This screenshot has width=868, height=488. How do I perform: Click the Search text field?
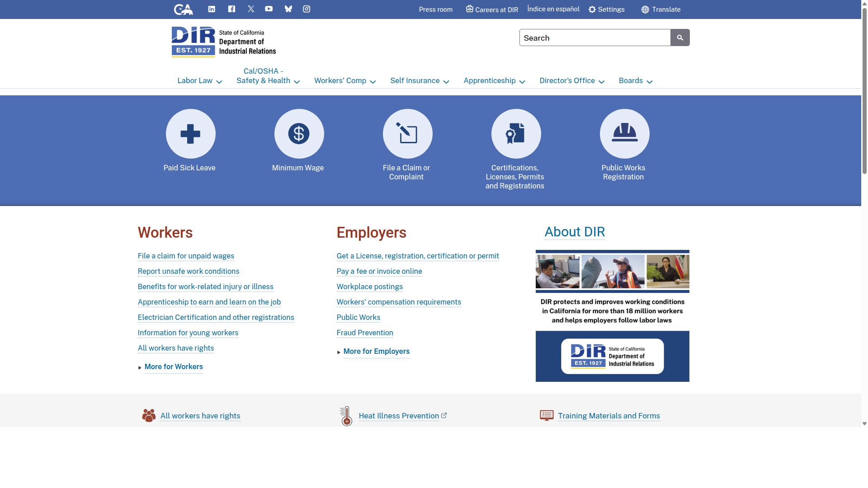point(595,38)
